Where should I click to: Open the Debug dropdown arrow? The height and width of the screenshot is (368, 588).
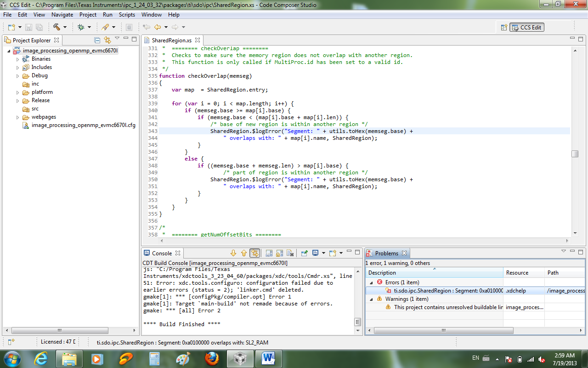(89, 28)
